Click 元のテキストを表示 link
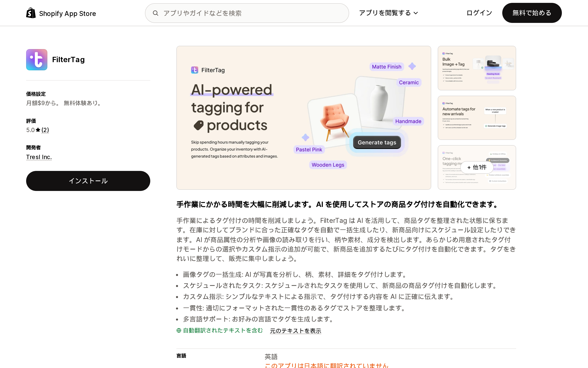Viewport: 588px width, 368px height. pyautogui.click(x=295, y=331)
